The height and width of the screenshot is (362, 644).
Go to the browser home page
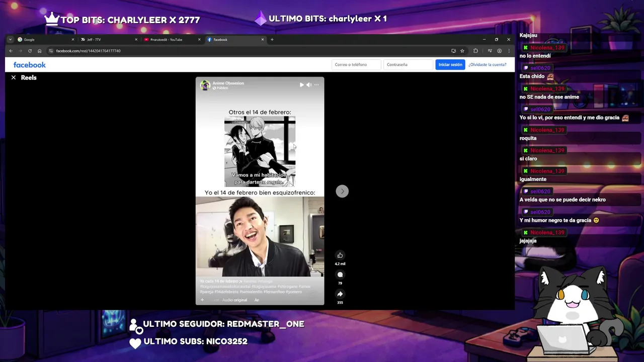click(x=39, y=51)
